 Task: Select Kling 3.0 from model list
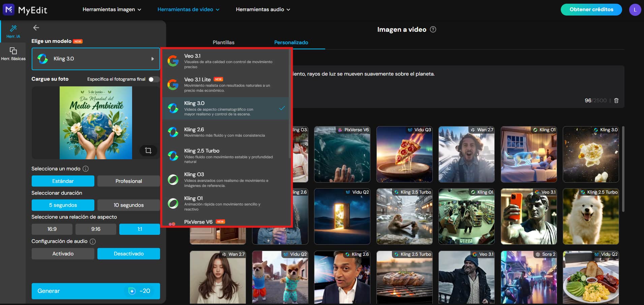(226, 108)
